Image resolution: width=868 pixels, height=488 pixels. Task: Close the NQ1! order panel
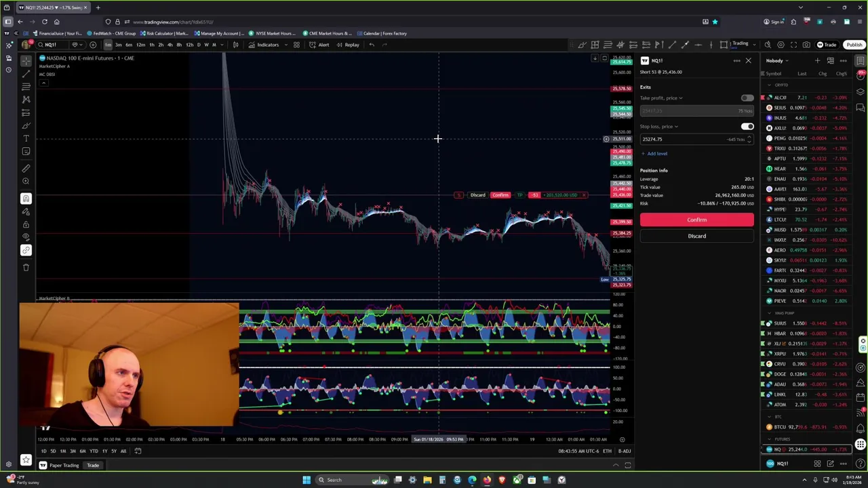(748, 61)
